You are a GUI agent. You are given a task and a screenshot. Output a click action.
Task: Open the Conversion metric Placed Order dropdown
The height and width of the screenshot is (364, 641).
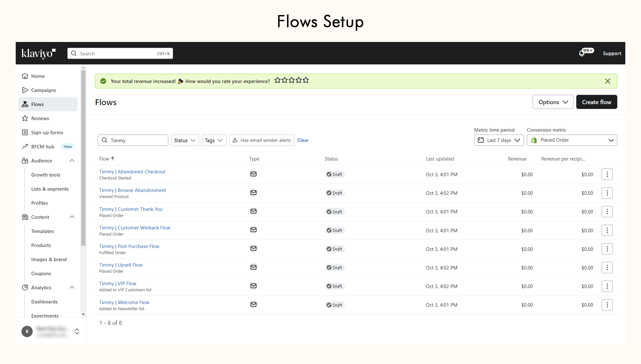pyautogui.click(x=572, y=140)
